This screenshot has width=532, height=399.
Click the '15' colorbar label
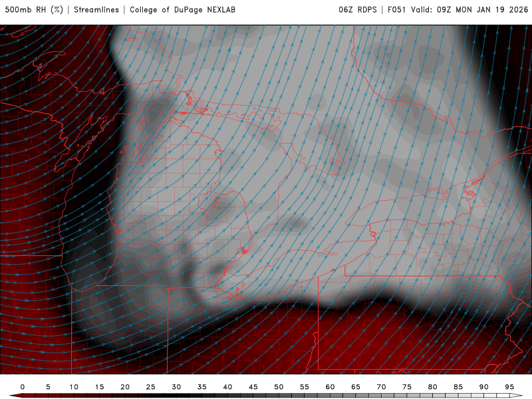99,387
